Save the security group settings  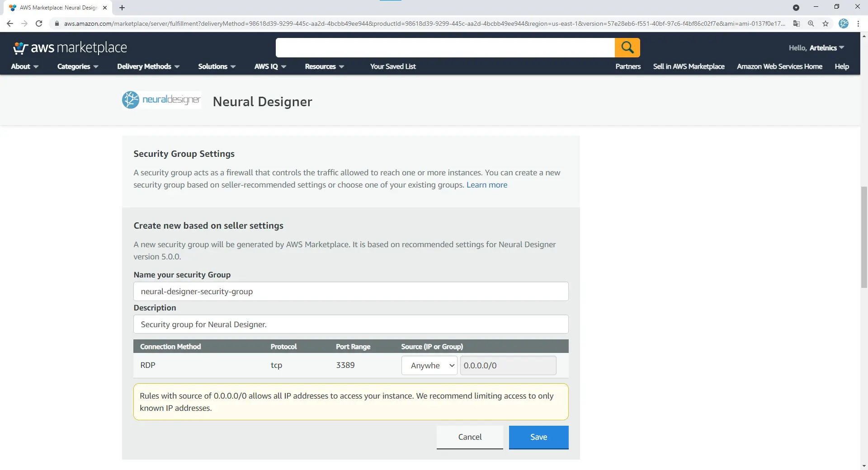tap(538, 437)
